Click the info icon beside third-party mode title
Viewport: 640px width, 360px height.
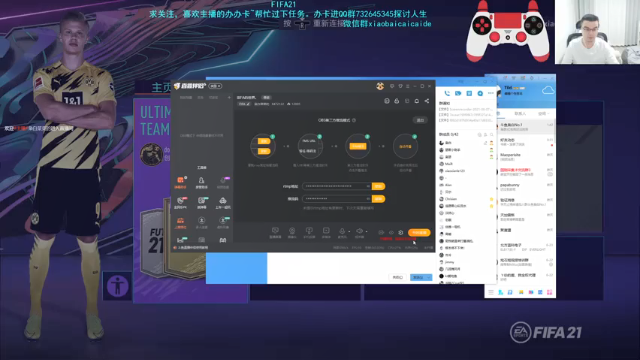click(354, 120)
